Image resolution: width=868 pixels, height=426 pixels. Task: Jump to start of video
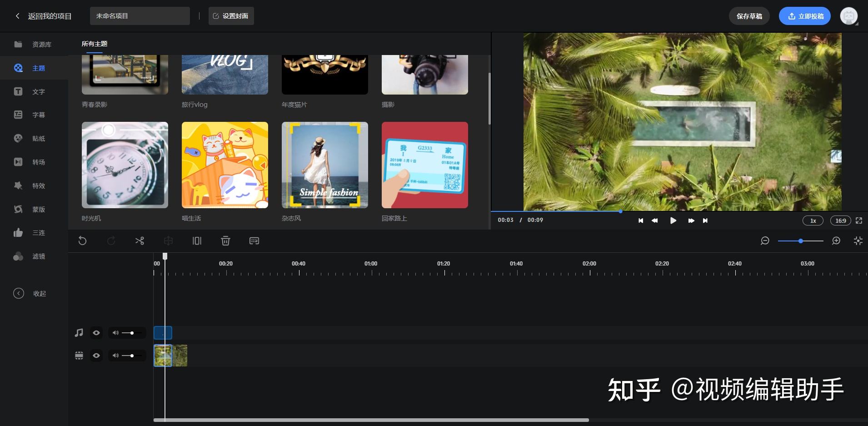pos(641,221)
